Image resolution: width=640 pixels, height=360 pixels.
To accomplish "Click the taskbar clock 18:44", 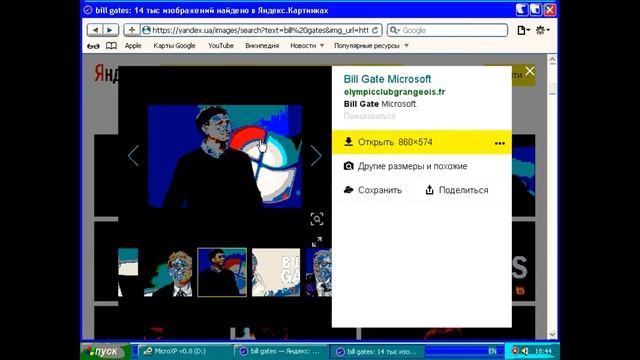I will [543, 351].
